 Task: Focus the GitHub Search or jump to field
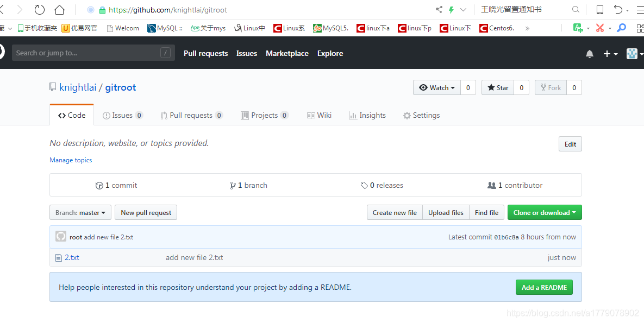[x=93, y=53]
